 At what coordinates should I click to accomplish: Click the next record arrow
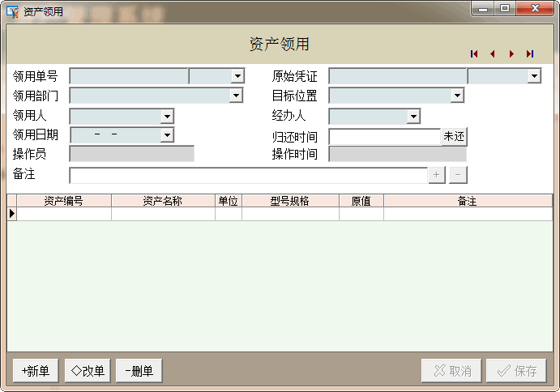[x=511, y=54]
